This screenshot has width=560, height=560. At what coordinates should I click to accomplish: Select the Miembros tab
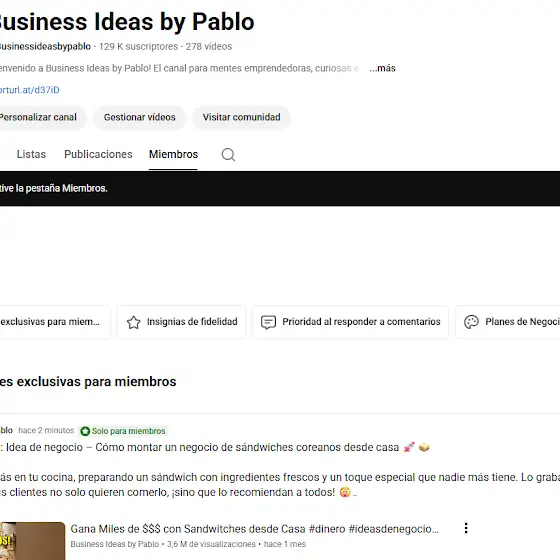(x=173, y=154)
